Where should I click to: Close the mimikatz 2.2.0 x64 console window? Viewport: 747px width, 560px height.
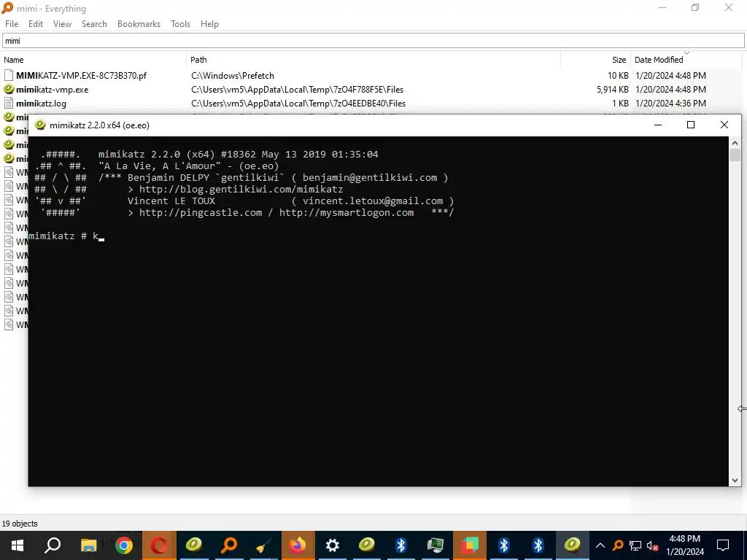724,125
